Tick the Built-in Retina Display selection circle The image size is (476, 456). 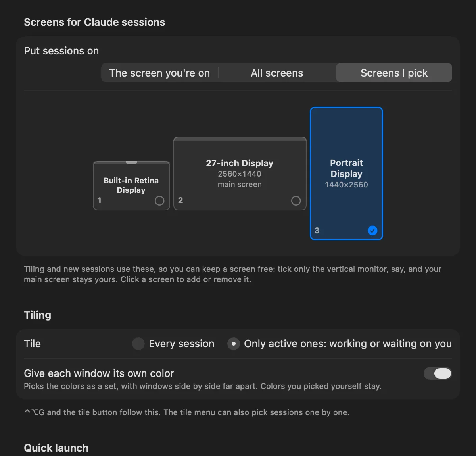click(159, 201)
